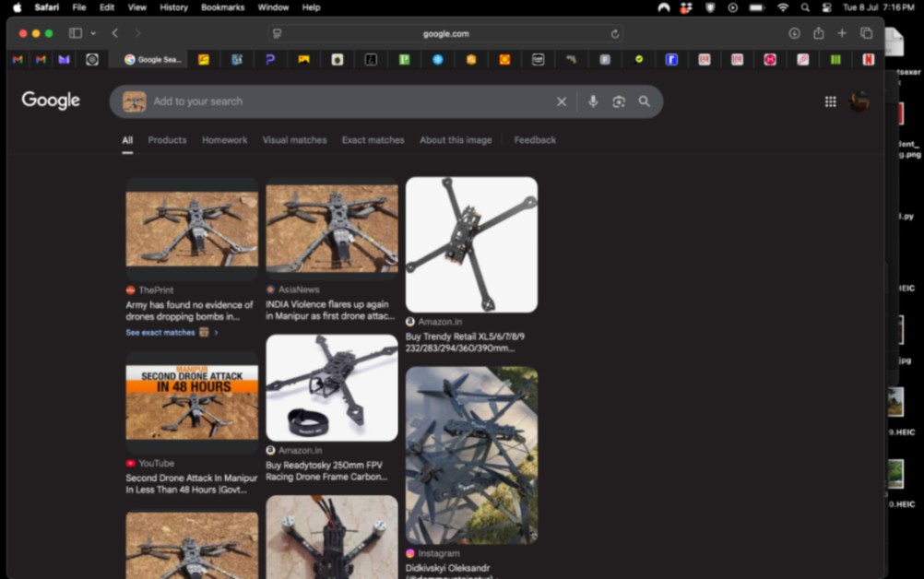The image size is (924, 579).
Task: Open 'Second Drone Attack in 48 Hours' thumbnail
Action: pyautogui.click(x=192, y=402)
